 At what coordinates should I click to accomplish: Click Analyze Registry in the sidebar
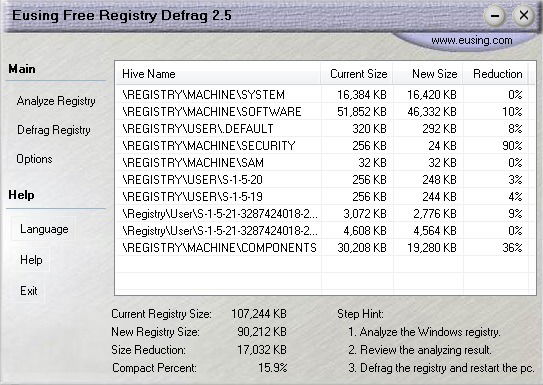click(x=56, y=101)
